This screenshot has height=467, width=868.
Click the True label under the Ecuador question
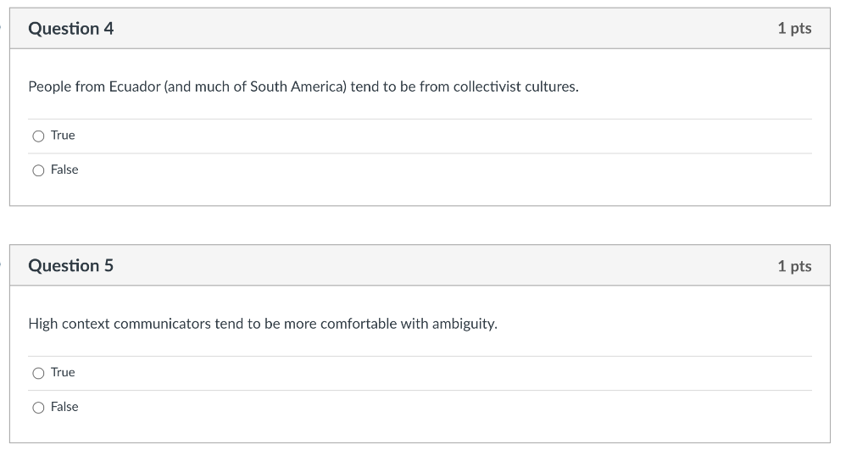pyautogui.click(x=63, y=136)
